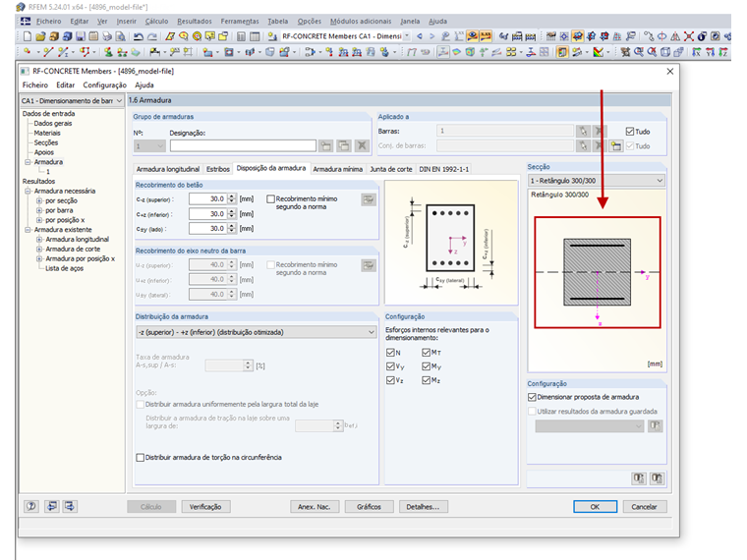Click the copy reinforcement group icon
Screen dimensions: 747x560
point(343,145)
